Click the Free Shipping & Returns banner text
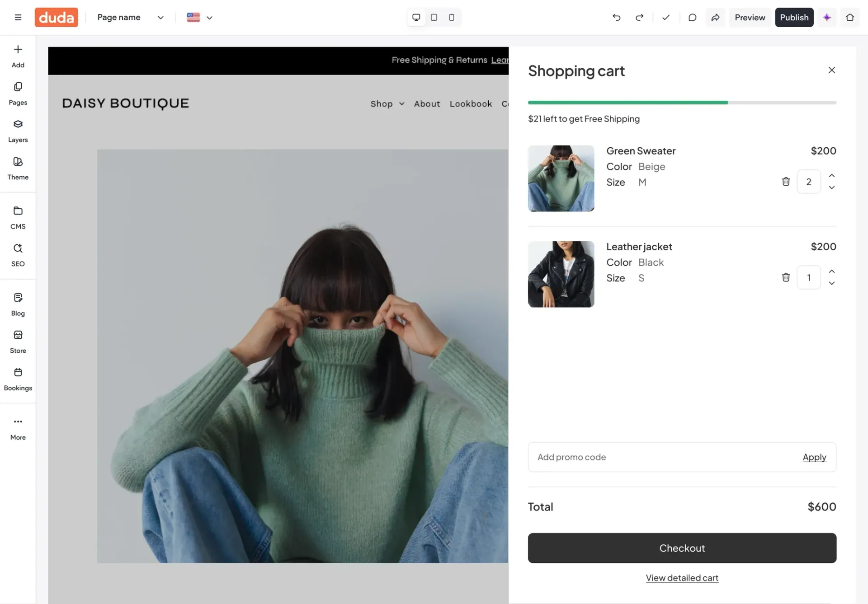868x604 pixels. [439, 60]
